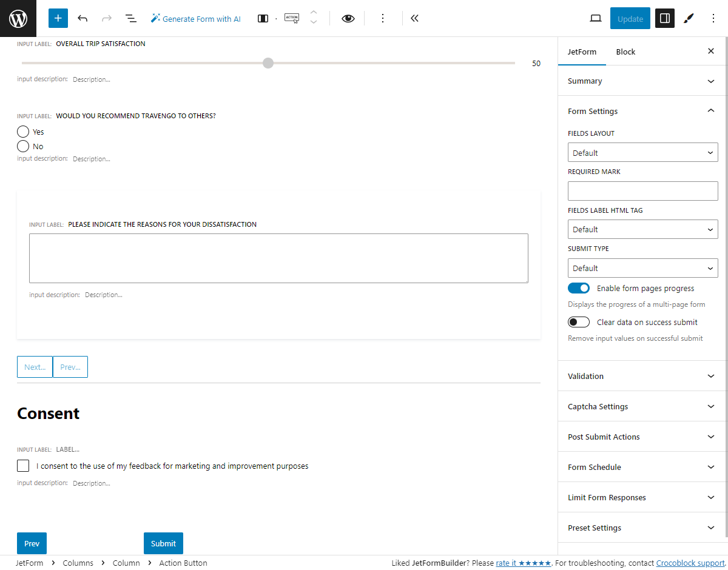The height and width of the screenshot is (570, 728).
Task: Click the Update button
Action: pos(630,18)
